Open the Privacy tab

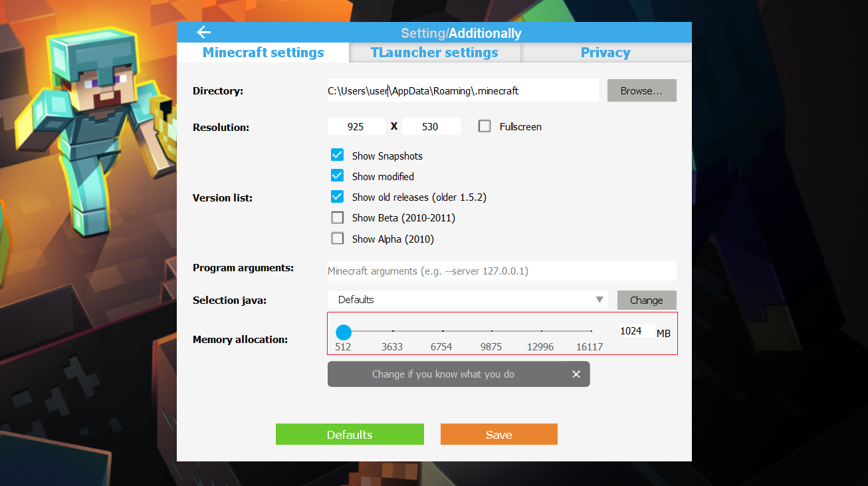tap(605, 53)
